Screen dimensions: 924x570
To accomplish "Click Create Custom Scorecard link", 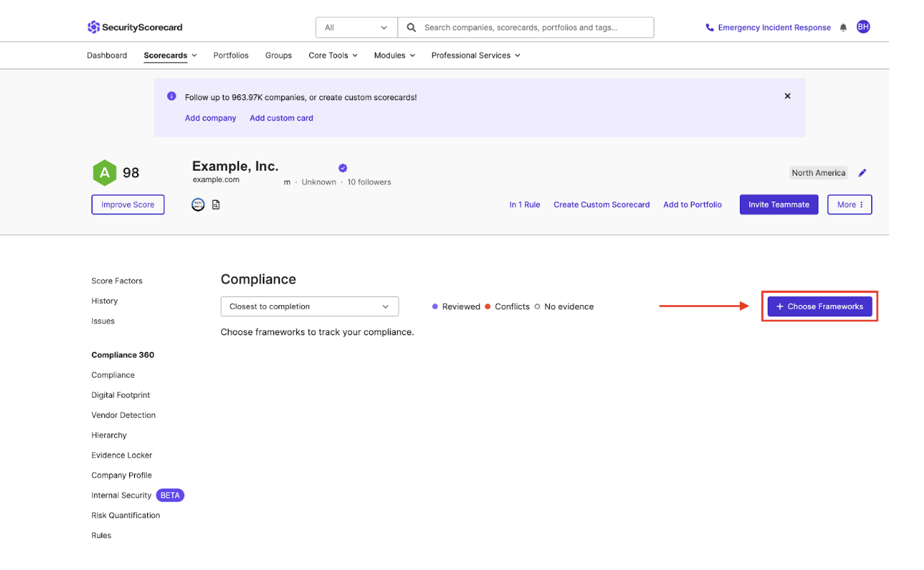I will tap(602, 204).
